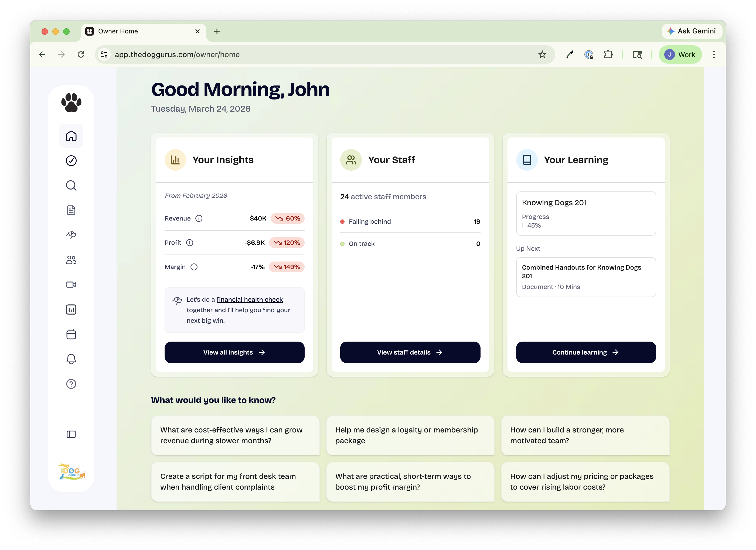Open the documents icon in the sidebar
Viewport: 756px width, 550px height.
(71, 210)
